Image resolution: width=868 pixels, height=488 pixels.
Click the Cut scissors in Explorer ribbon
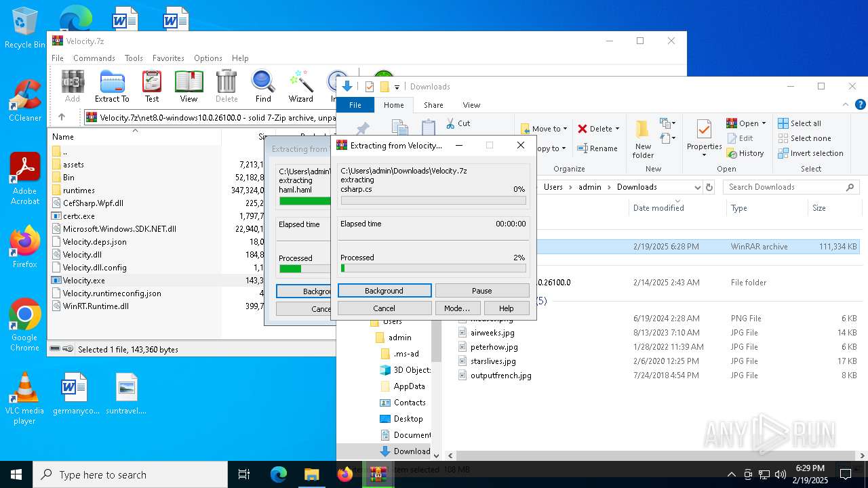point(458,123)
